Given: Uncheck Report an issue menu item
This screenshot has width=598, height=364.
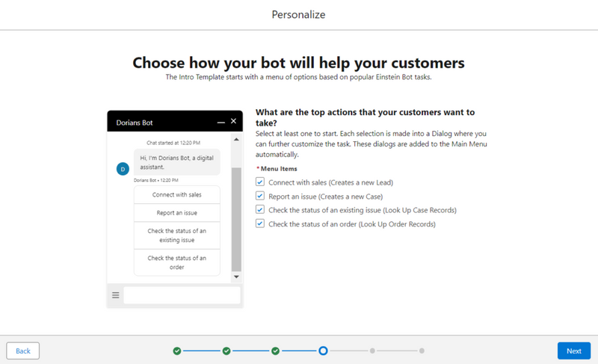Looking at the screenshot, I should 259,196.
